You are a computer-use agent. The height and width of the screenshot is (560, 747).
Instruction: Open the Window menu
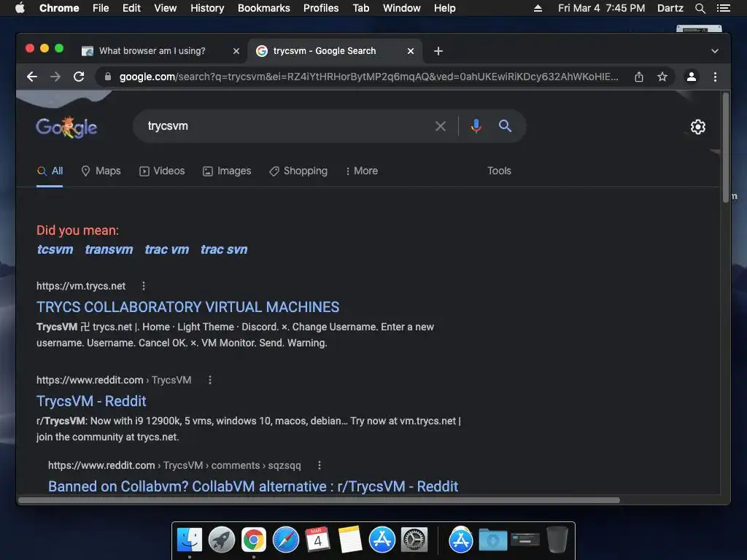point(402,8)
